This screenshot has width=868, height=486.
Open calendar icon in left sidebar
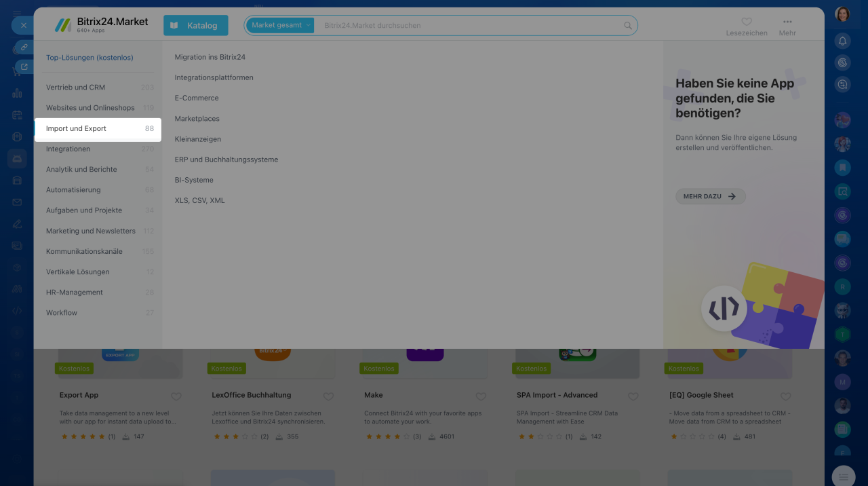(x=17, y=115)
